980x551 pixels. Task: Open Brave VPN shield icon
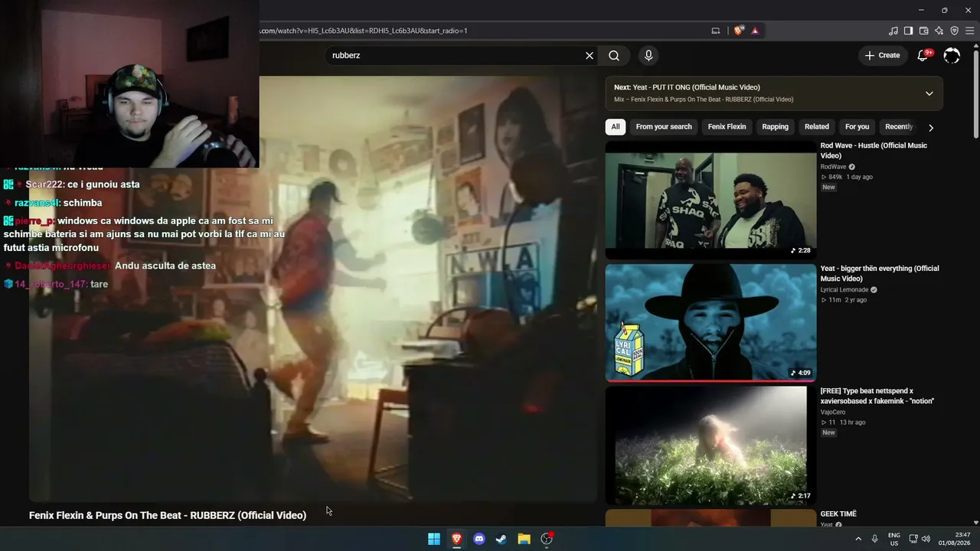(x=954, y=31)
